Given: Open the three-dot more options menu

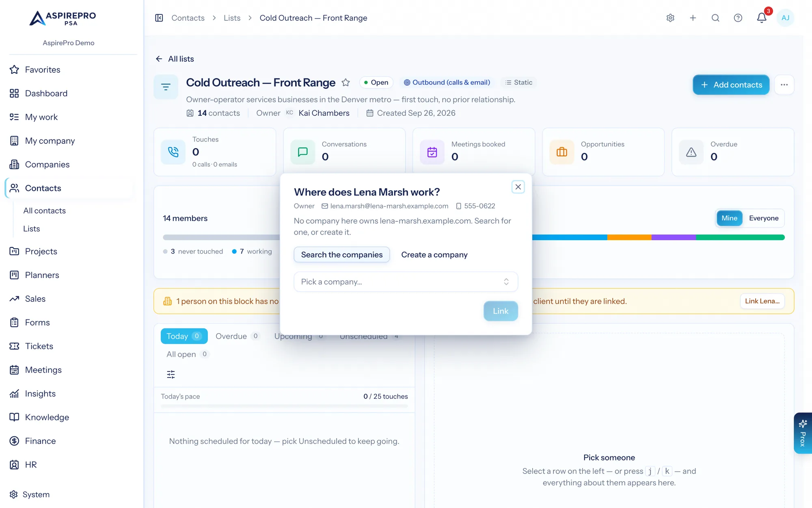Looking at the screenshot, I should point(784,85).
